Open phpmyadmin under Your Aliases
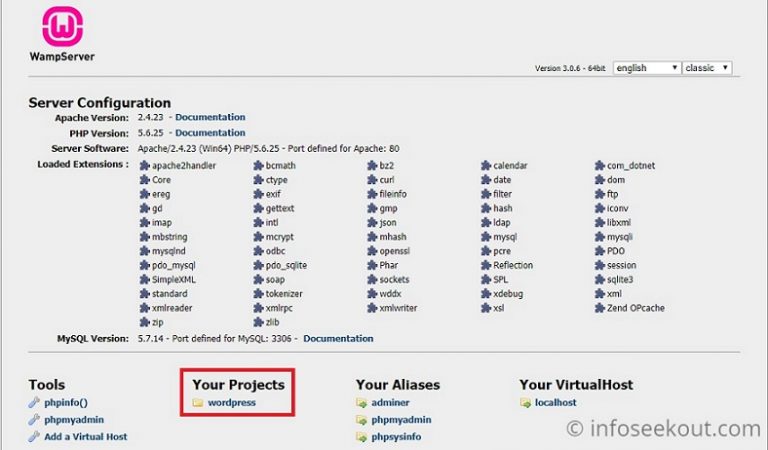The image size is (768, 450). (x=401, y=420)
